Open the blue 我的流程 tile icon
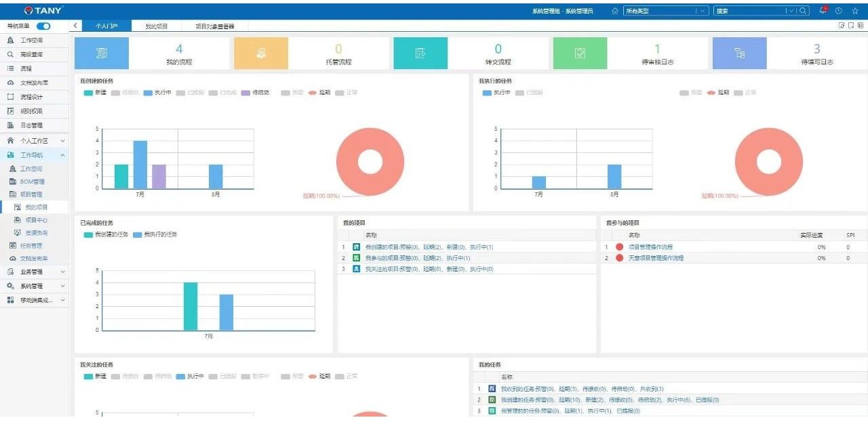 pyautogui.click(x=101, y=54)
